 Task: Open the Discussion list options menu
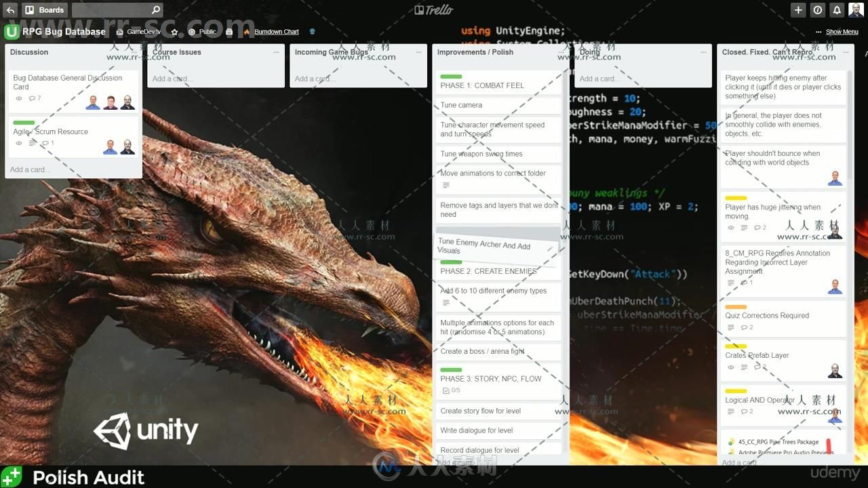tap(134, 52)
